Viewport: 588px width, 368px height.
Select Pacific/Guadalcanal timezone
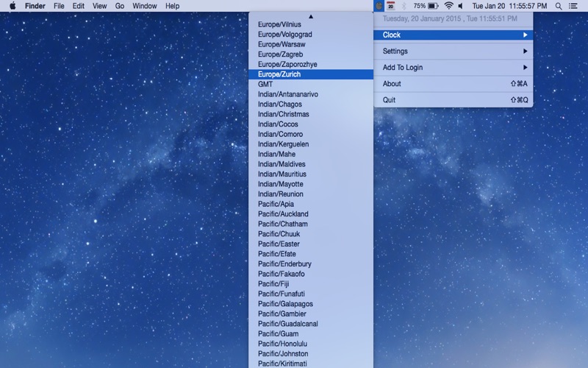tap(311, 324)
